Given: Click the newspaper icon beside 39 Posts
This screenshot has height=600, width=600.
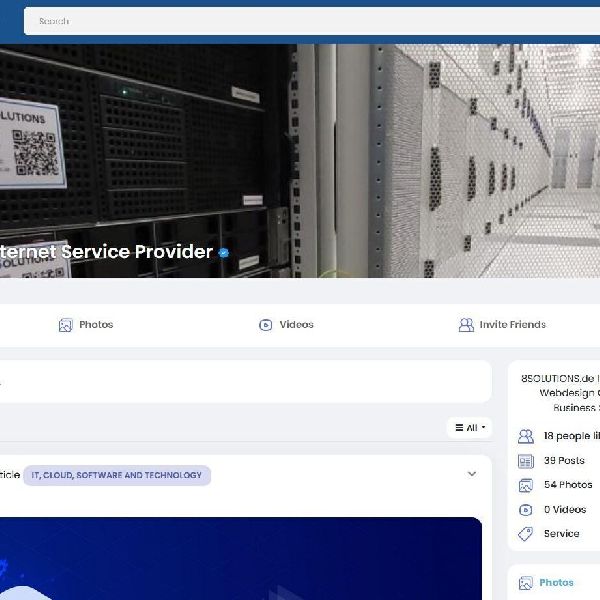Looking at the screenshot, I should click(526, 461).
